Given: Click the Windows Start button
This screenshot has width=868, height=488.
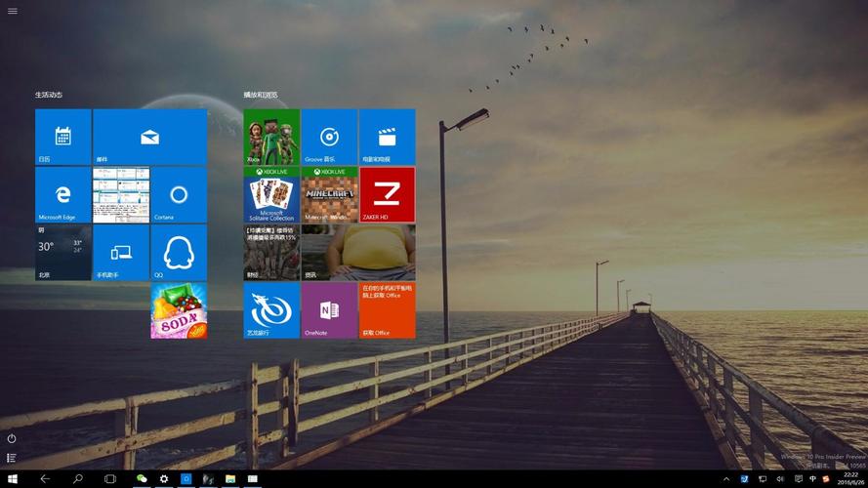Looking at the screenshot, I should pyautogui.click(x=12, y=479).
